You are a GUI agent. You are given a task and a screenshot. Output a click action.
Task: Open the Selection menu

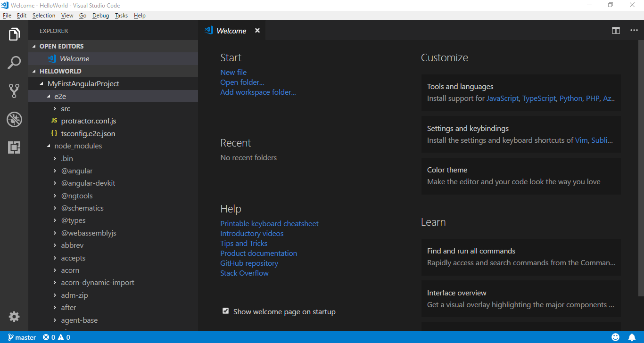tap(44, 16)
